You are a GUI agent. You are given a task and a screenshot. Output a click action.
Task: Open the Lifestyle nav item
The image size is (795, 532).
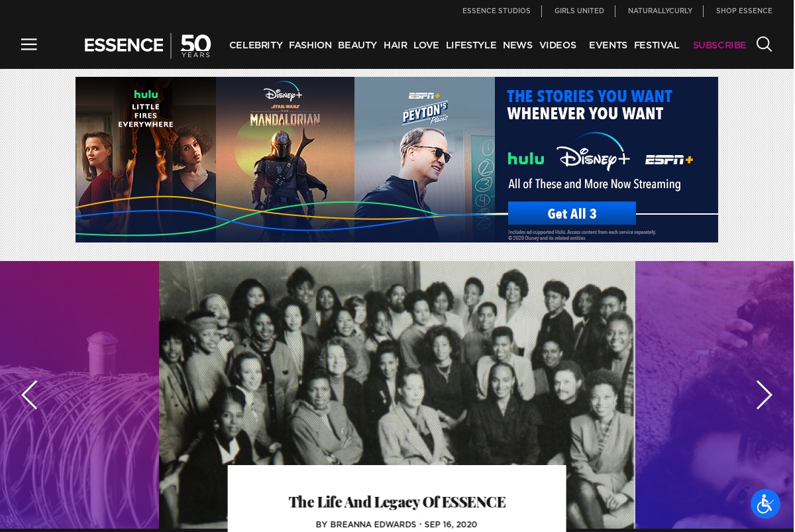click(471, 45)
